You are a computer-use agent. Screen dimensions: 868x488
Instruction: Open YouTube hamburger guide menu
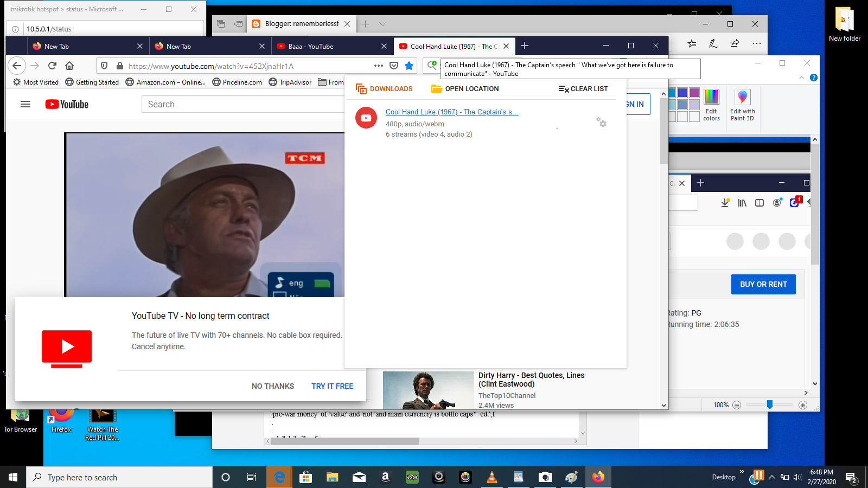[x=25, y=104]
